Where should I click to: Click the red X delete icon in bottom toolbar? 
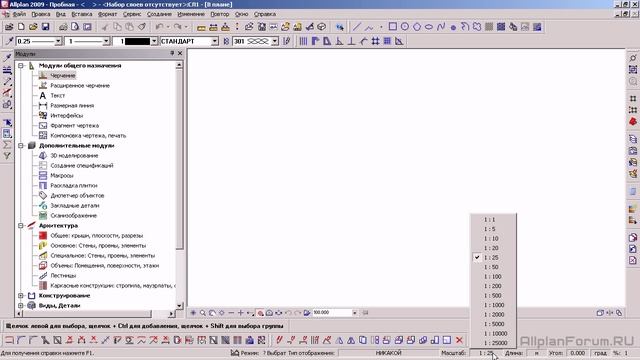459,340
